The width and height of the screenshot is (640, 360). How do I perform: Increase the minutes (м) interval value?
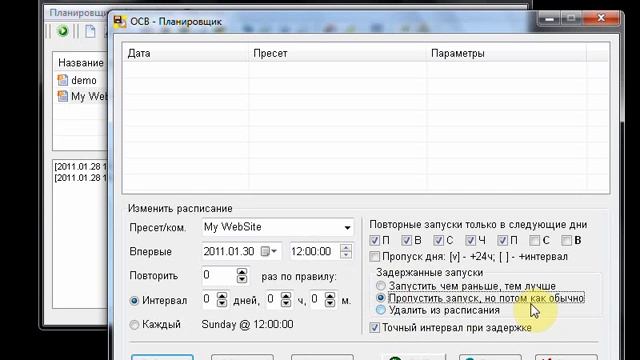tap(330, 296)
